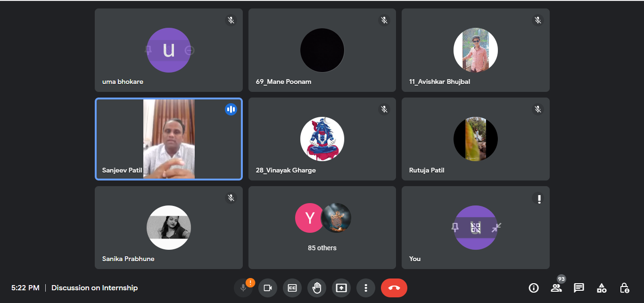Image resolution: width=644 pixels, height=303 pixels.
Task: Select Sanjeev Patil's video tile
Action: point(169,139)
